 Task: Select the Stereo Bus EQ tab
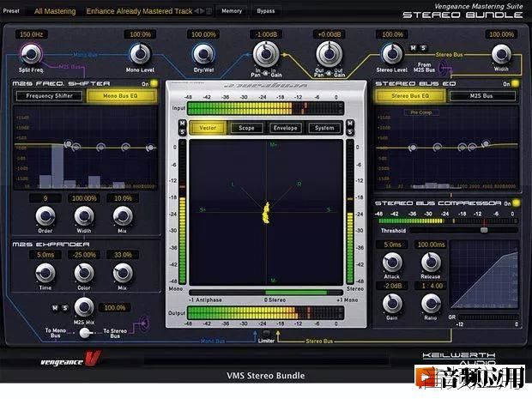pos(410,96)
